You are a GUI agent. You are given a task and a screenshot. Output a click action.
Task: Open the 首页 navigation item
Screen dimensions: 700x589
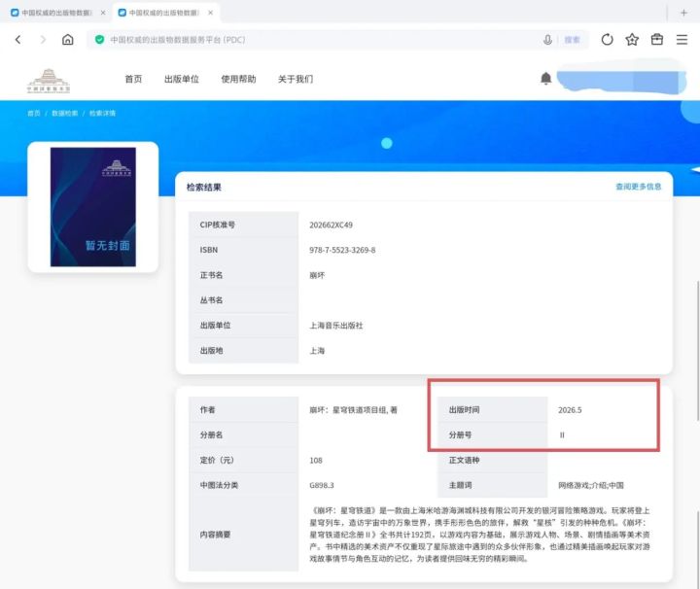click(x=133, y=79)
